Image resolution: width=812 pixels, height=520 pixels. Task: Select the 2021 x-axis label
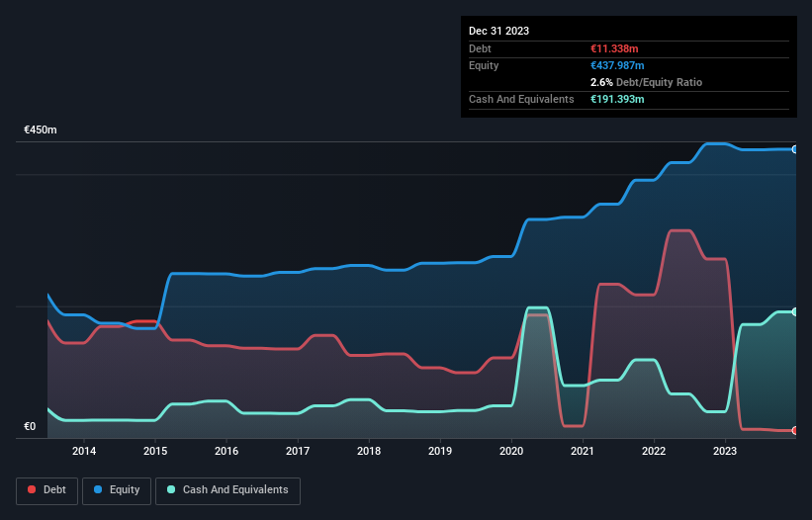coord(583,451)
